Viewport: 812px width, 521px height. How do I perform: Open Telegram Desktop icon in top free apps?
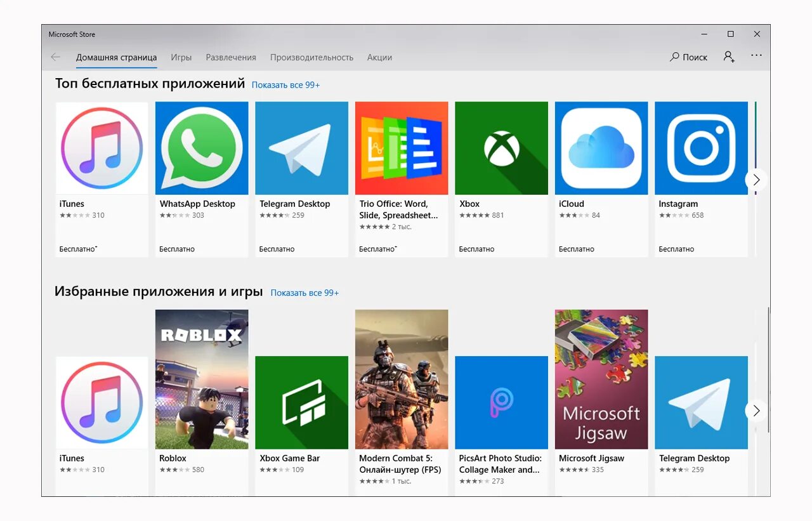[x=301, y=148]
